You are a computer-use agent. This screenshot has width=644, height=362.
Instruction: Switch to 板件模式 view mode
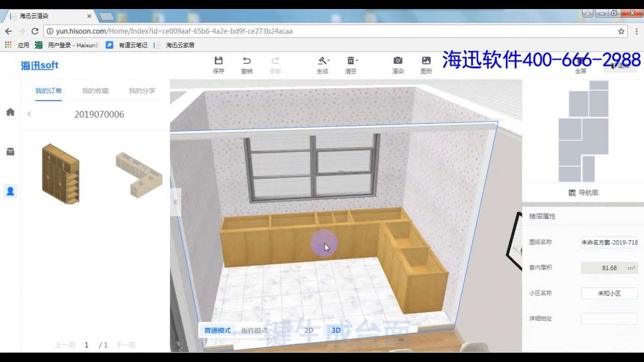tap(254, 330)
